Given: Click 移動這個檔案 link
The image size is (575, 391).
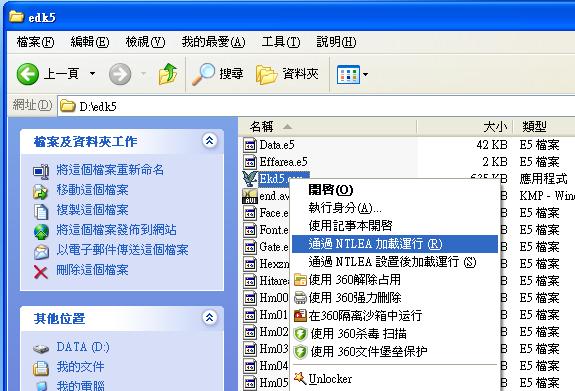Looking at the screenshot, I should tap(92, 190).
